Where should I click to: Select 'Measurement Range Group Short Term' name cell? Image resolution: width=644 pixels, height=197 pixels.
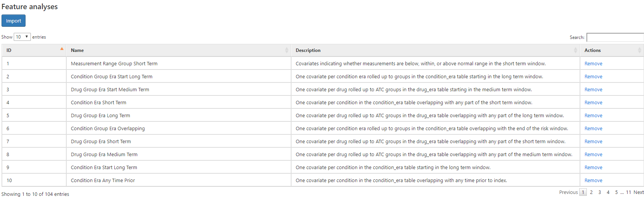pyautogui.click(x=178, y=63)
